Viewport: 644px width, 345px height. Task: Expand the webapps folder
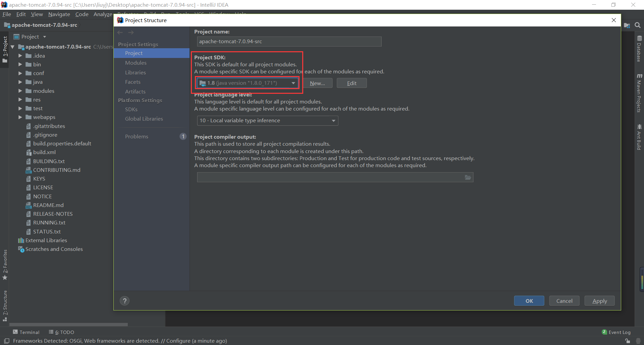[20, 117]
